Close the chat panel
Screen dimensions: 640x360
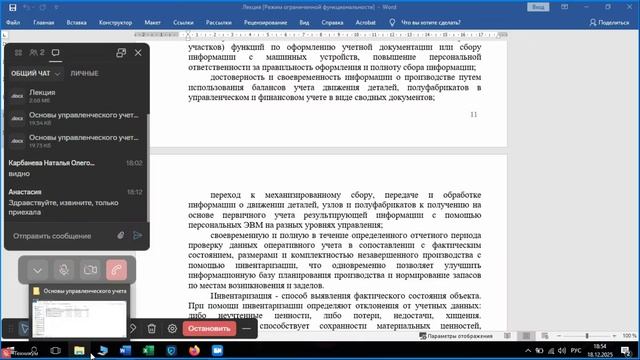click(x=138, y=53)
